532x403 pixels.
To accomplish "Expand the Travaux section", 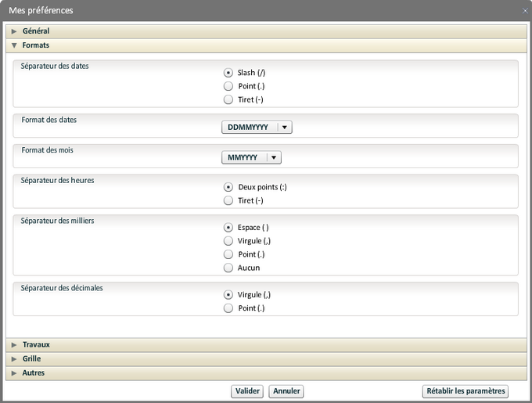I will pyautogui.click(x=35, y=344).
